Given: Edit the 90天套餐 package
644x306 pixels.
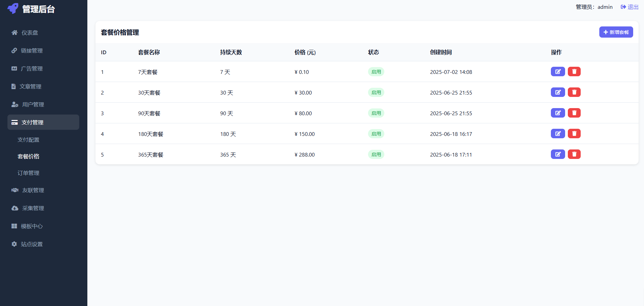Looking at the screenshot, I should click(558, 113).
